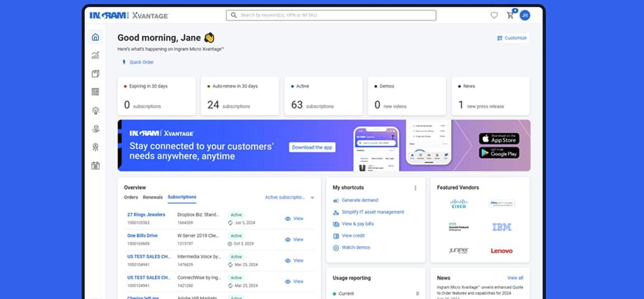
Task: Click View link for Intermedia Voice row
Action: pyautogui.click(x=298, y=261)
